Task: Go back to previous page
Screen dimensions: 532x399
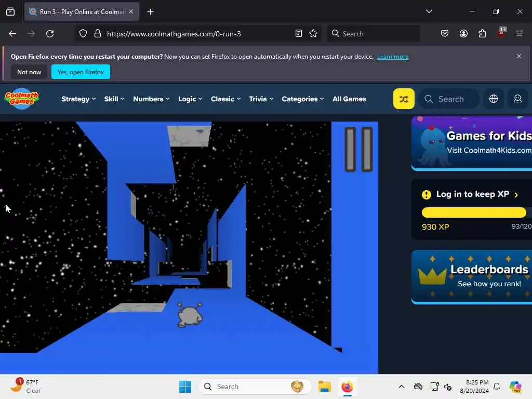Action: [12, 34]
